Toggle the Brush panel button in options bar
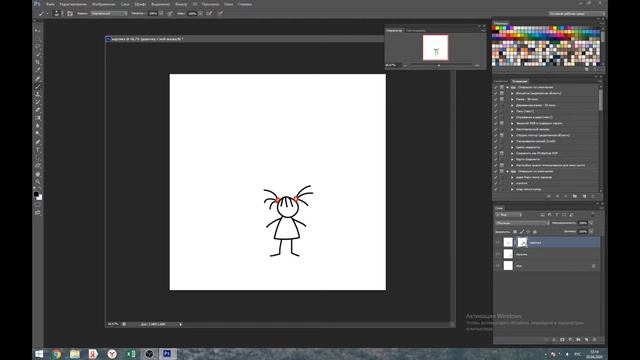The width and height of the screenshot is (640, 360). [70, 13]
